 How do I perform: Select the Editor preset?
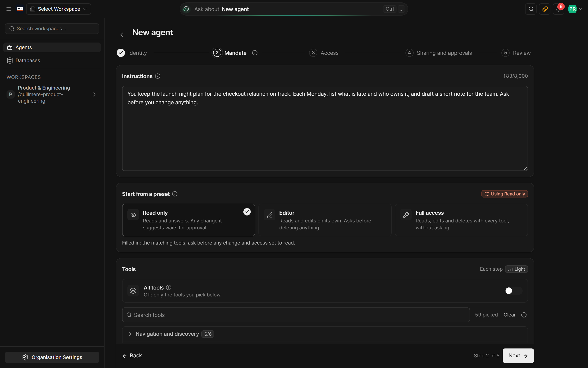(325, 220)
